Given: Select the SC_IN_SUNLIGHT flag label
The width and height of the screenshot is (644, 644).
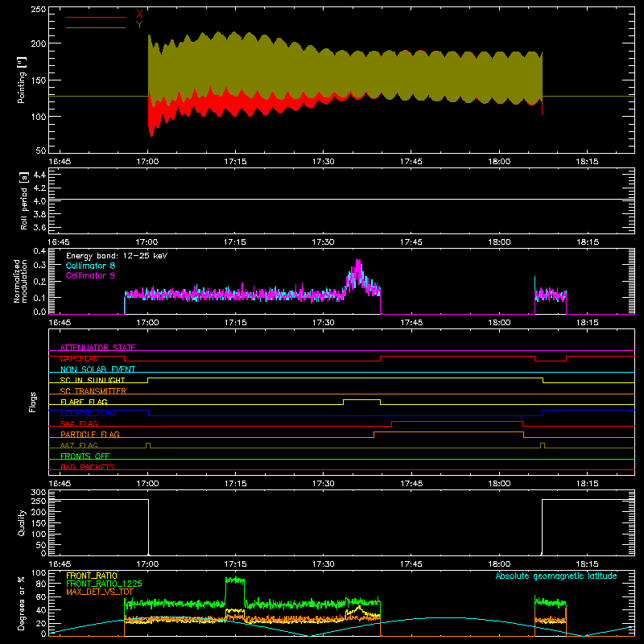Looking at the screenshot, I should click(93, 380).
